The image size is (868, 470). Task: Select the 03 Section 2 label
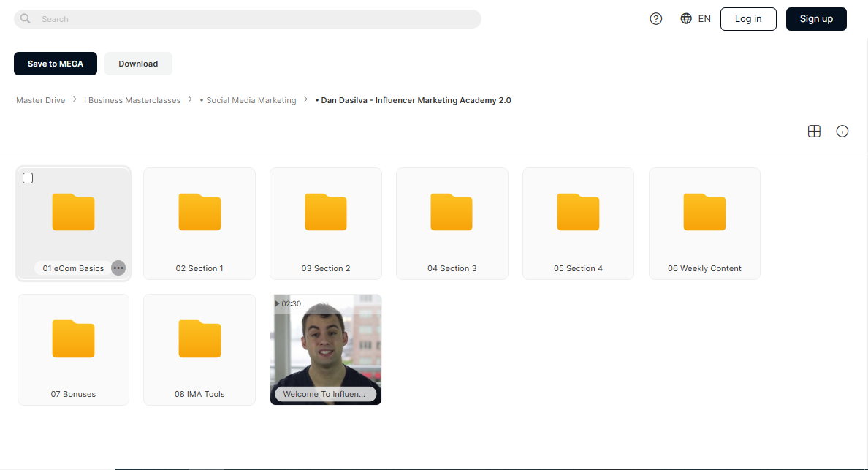pyautogui.click(x=326, y=268)
